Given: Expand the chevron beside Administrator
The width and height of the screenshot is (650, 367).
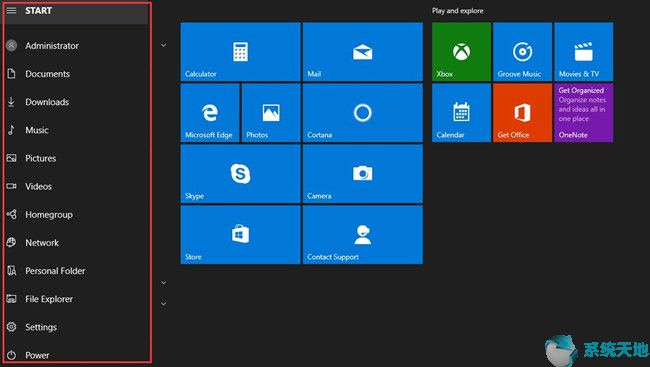Looking at the screenshot, I should (x=164, y=45).
